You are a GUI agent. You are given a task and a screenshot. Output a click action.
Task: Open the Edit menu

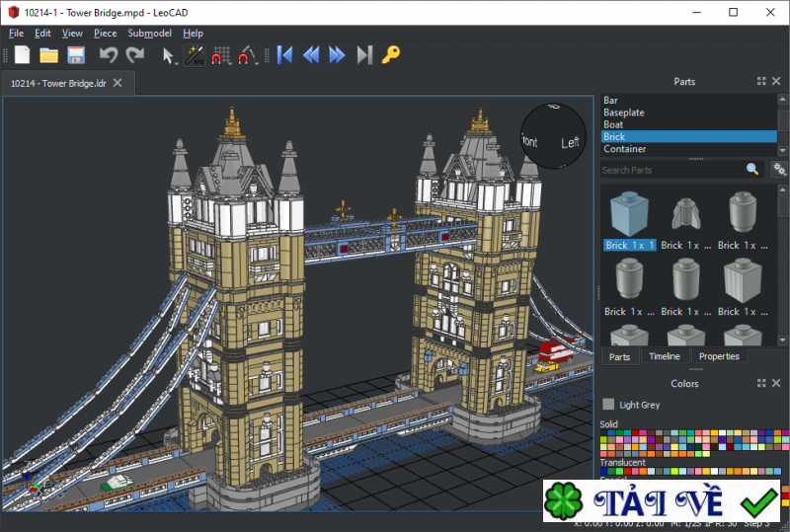point(42,34)
